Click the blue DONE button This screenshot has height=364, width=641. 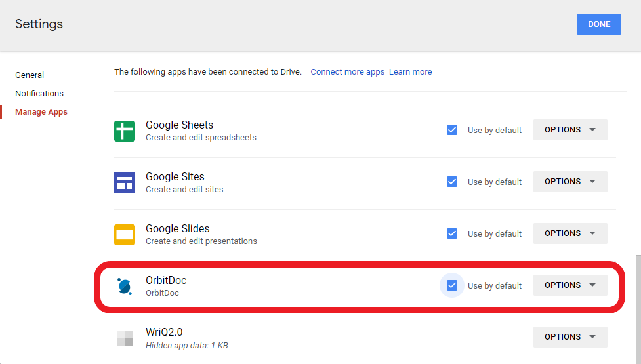coord(598,24)
